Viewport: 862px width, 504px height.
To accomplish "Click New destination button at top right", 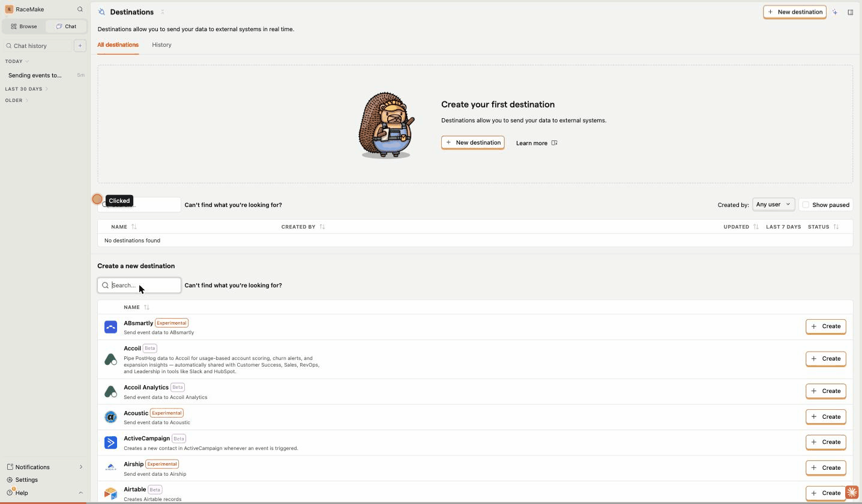I will 794,12.
